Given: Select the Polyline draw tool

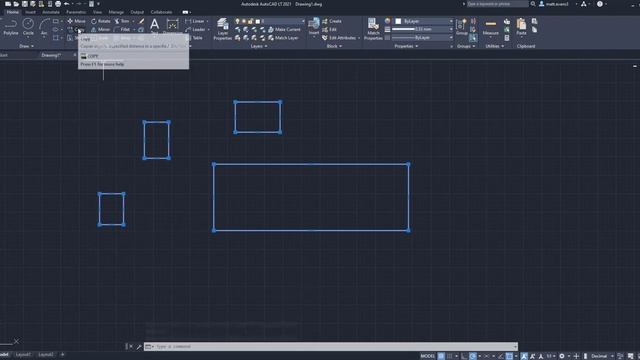Looking at the screenshot, I should click(x=11, y=27).
